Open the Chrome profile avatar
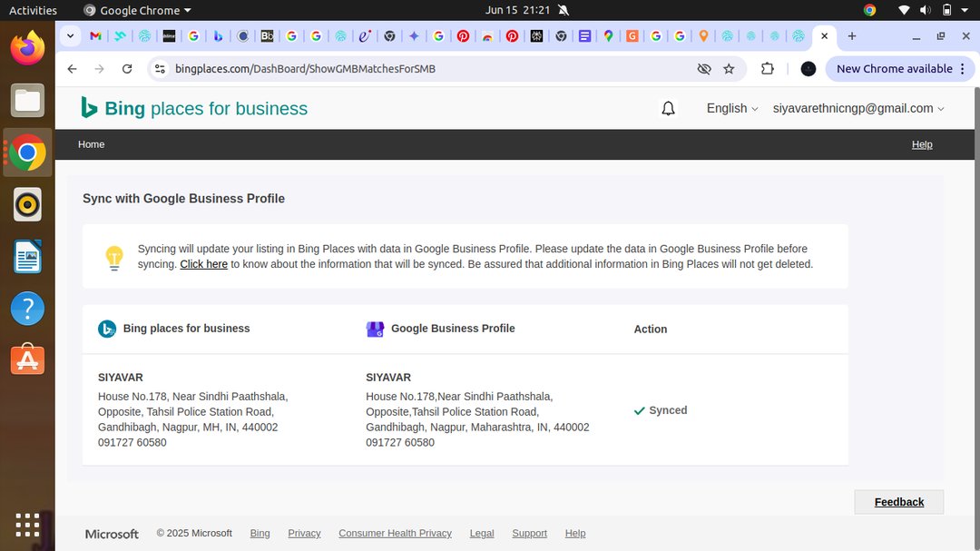The image size is (980, 551). click(808, 69)
